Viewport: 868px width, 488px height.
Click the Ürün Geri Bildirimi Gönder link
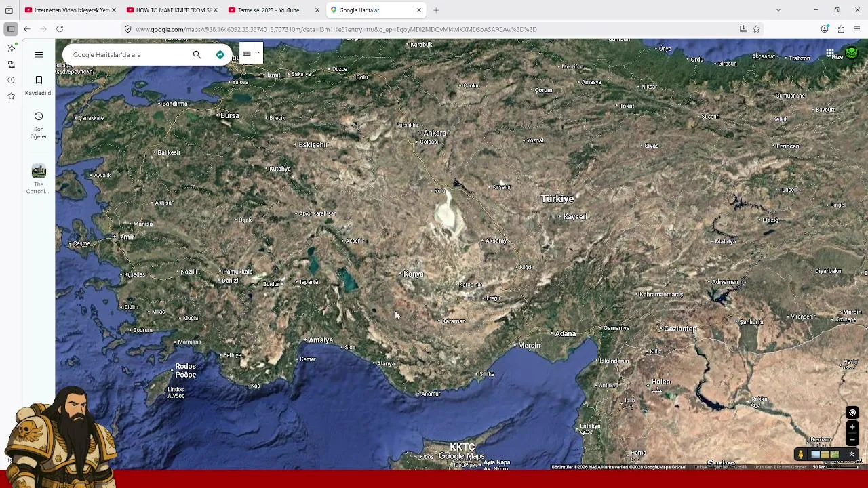780,467
